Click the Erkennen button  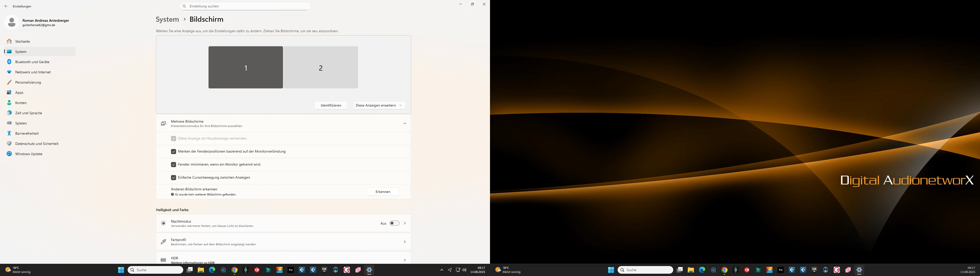(x=383, y=192)
